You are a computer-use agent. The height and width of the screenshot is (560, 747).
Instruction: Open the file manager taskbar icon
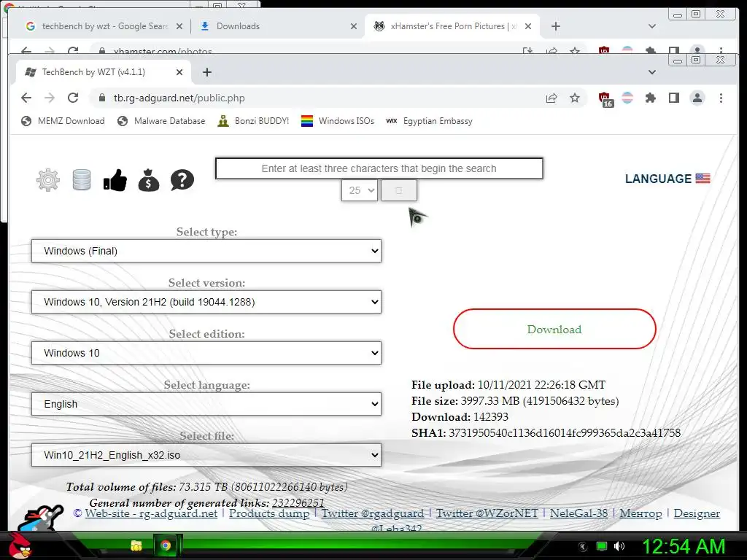coord(136,545)
